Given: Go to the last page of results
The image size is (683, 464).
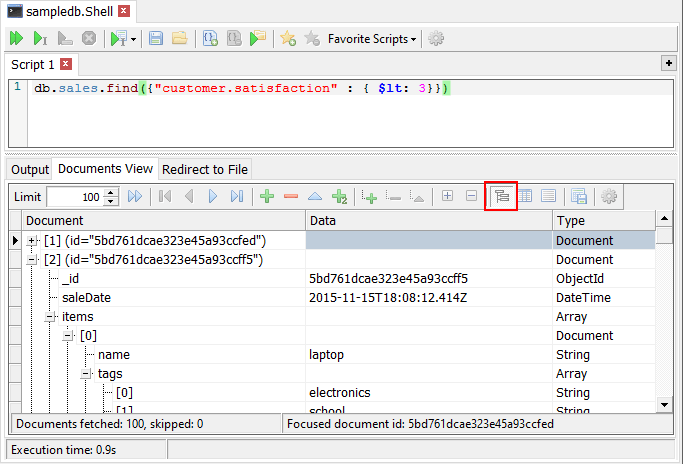Looking at the screenshot, I should pyautogui.click(x=237, y=197).
